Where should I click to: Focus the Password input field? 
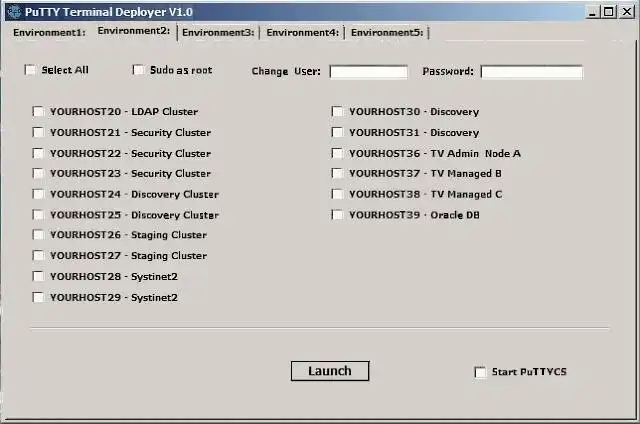tap(532, 72)
